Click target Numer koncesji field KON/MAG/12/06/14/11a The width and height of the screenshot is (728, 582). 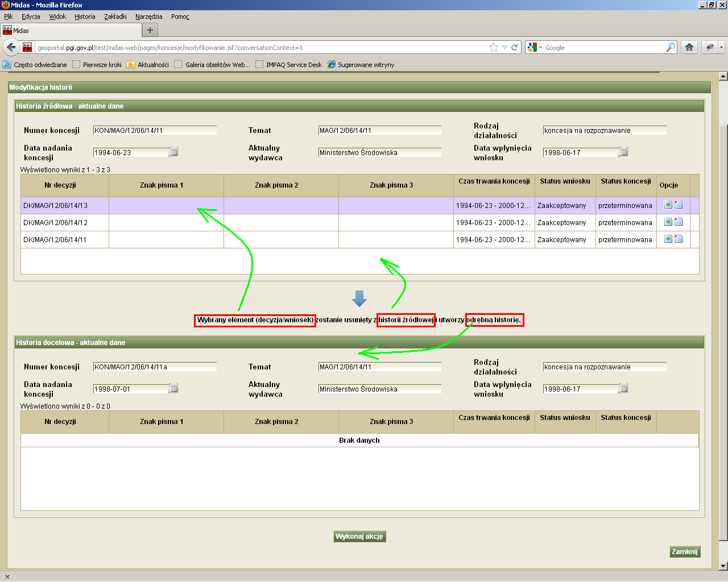[155, 367]
